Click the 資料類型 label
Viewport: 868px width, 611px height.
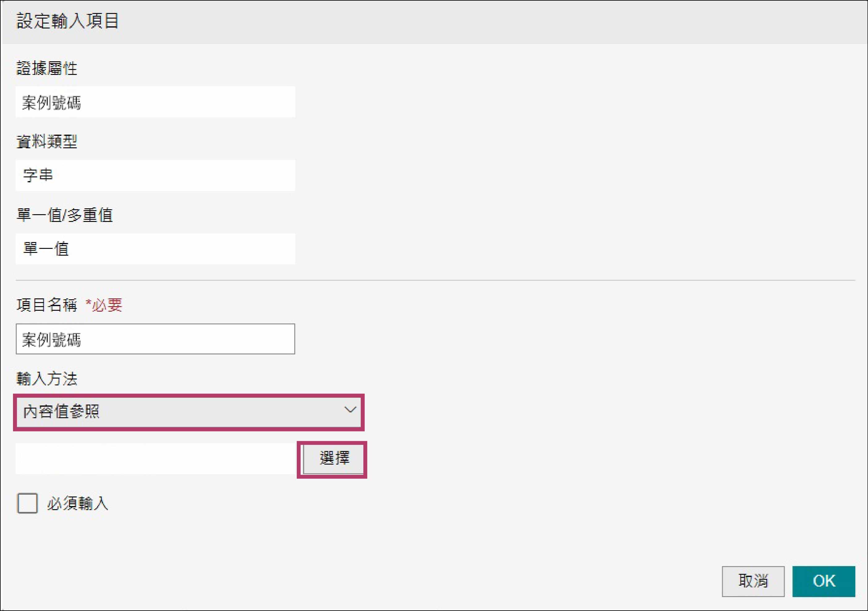pyautogui.click(x=46, y=142)
